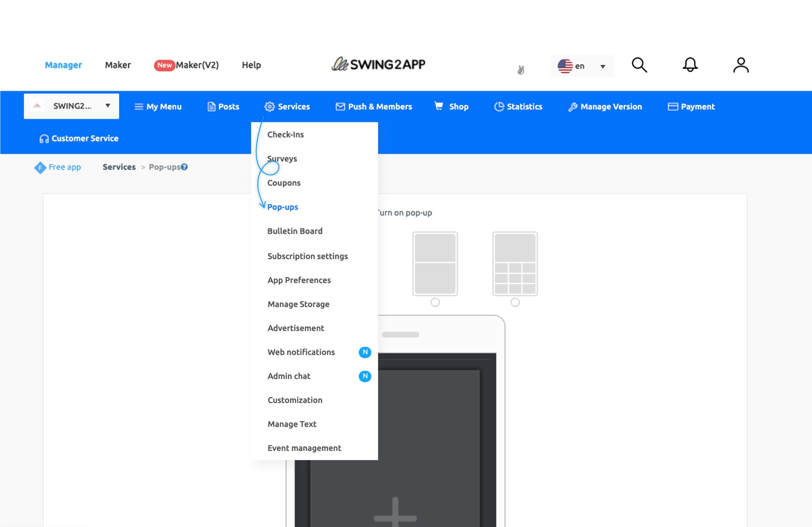Click the Services gear icon
The height and width of the screenshot is (527, 812).
click(269, 107)
